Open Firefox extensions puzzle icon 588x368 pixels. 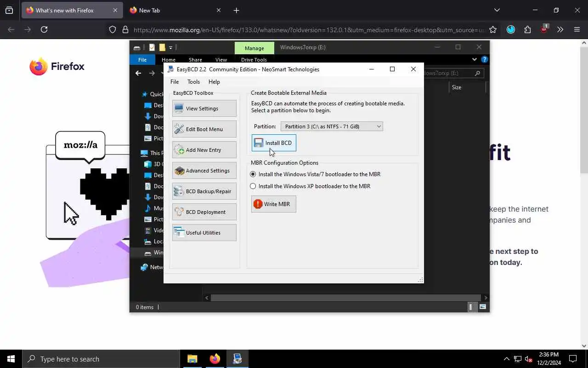[x=527, y=29]
